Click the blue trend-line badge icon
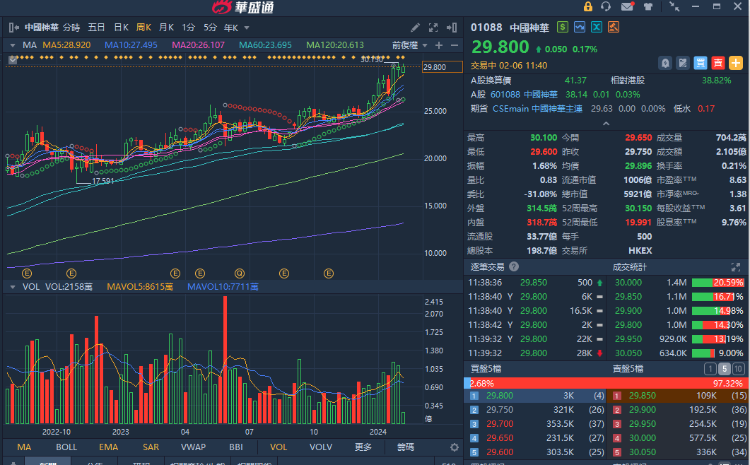Screen dimensions: 750x465 579,27
